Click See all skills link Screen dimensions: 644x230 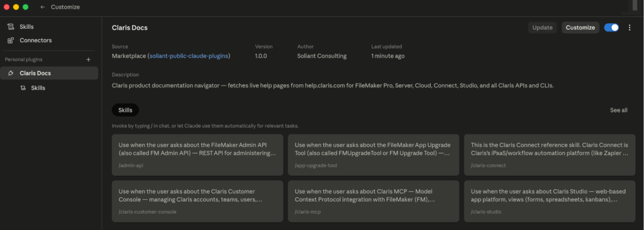(x=619, y=110)
